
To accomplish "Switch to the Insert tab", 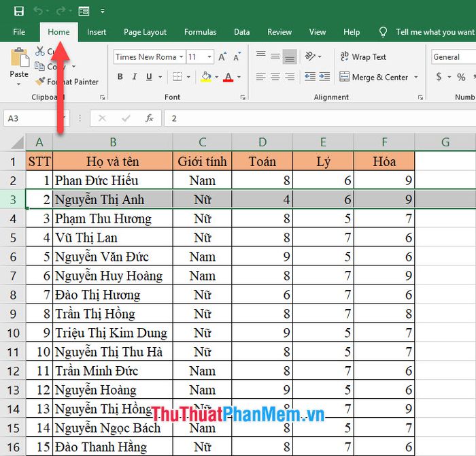I will tap(97, 32).
